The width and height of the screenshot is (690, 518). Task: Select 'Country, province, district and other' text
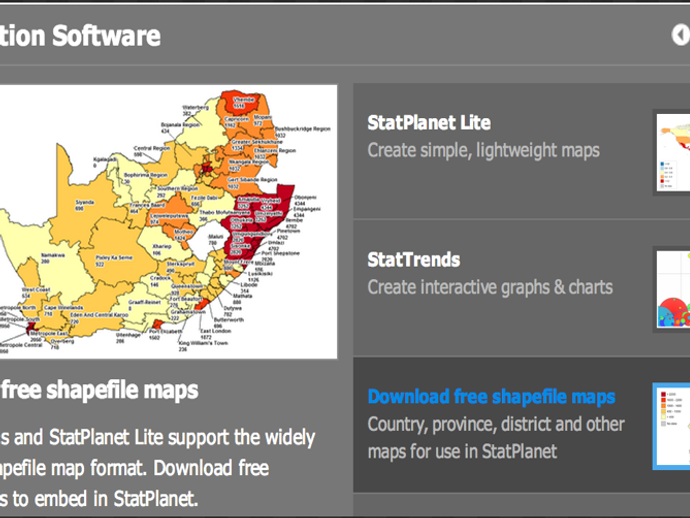[x=496, y=424]
